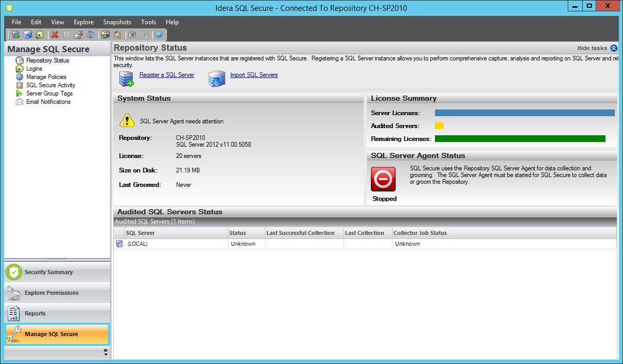This screenshot has height=364, width=623.
Task: Collapse tasks with the Hide tasks chevron
Action: click(614, 48)
